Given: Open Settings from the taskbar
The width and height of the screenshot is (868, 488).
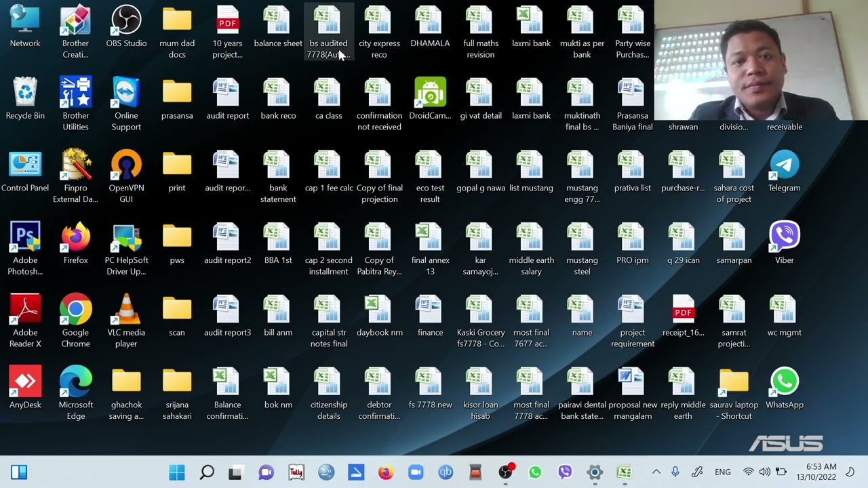Looking at the screenshot, I should click(595, 472).
